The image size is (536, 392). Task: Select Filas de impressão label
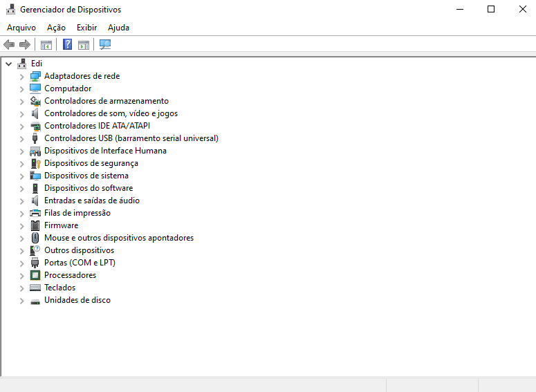click(77, 213)
